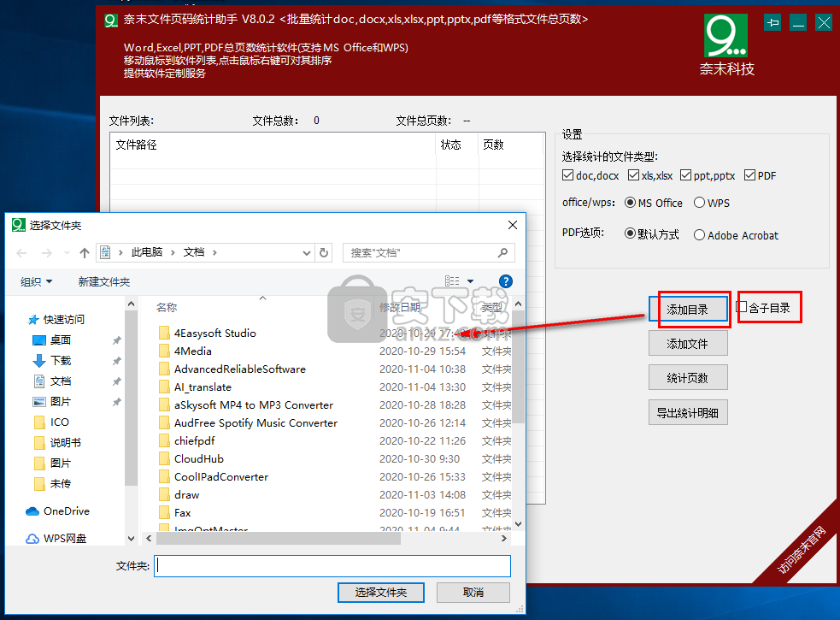
Task: Click the back arrow in the folder dialog
Action: click(x=21, y=253)
